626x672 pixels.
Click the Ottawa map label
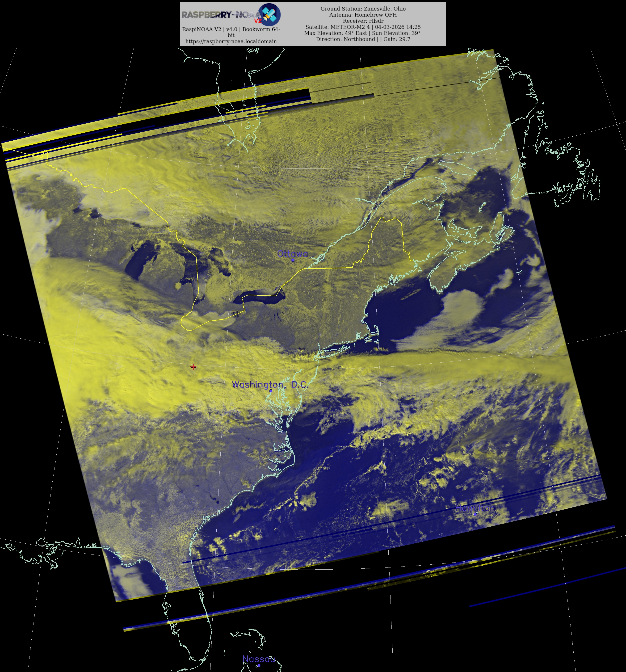tap(292, 253)
